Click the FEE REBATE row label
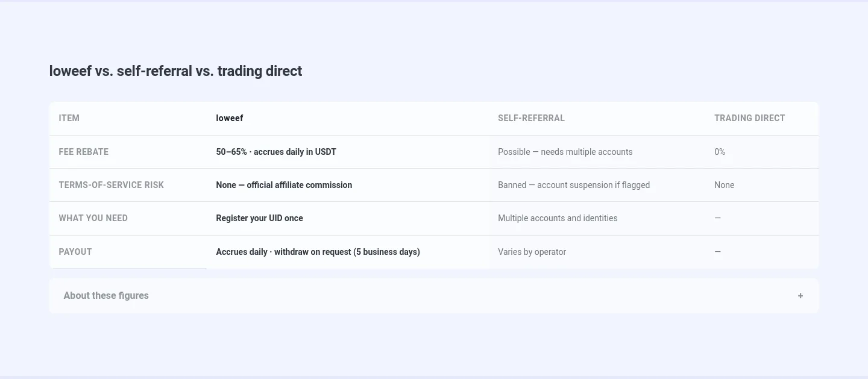This screenshot has width=868, height=379. pyautogui.click(x=84, y=152)
